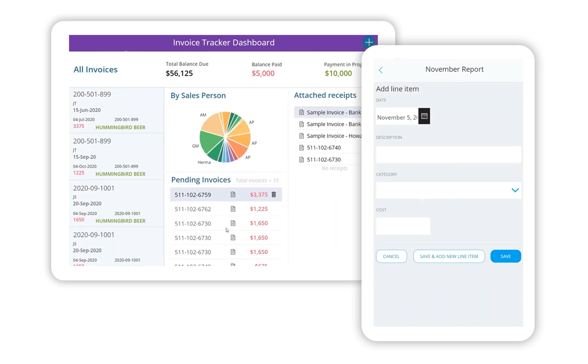Click the Herma label on pie chart
Viewport: 588px width, 364px height.
(204, 162)
